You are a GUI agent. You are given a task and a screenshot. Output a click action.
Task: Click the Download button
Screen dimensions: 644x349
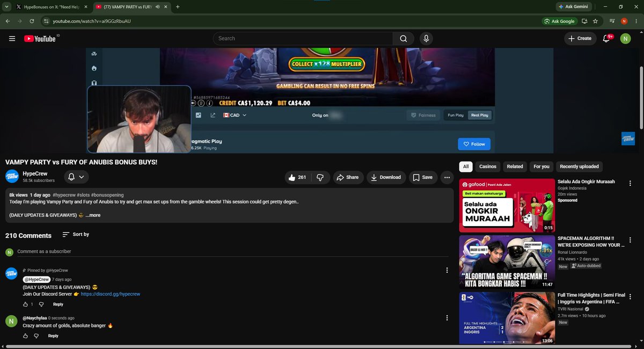click(x=386, y=177)
